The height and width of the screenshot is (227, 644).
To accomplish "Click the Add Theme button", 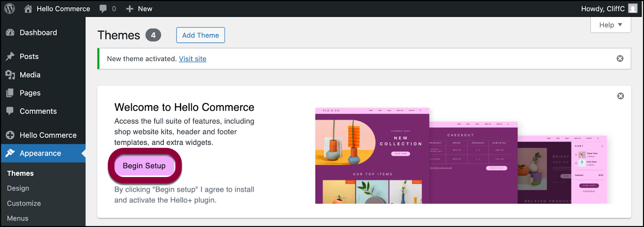I will click(x=200, y=35).
